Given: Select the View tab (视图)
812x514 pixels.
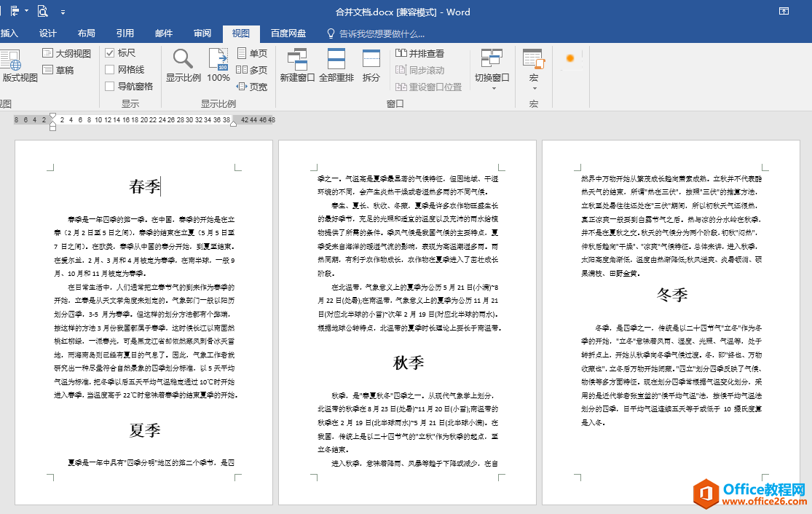Looking at the screenshot, I should pyautogui.click(x=241, y=33).
